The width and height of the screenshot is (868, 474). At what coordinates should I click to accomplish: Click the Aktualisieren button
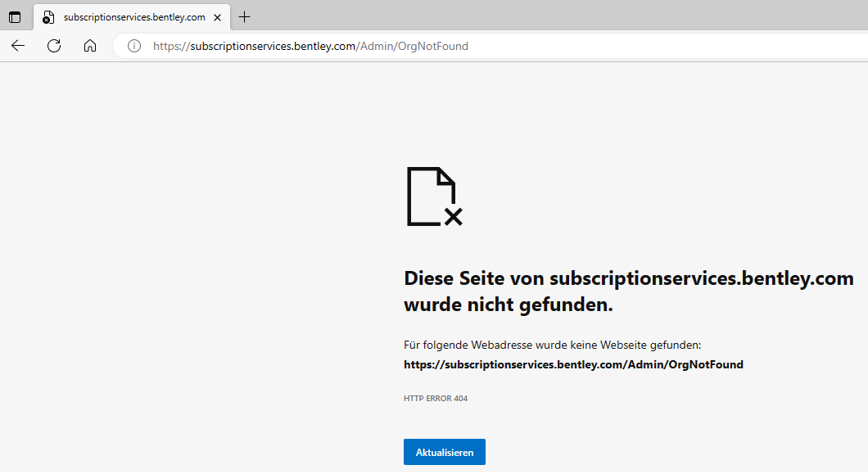[445, 452]
